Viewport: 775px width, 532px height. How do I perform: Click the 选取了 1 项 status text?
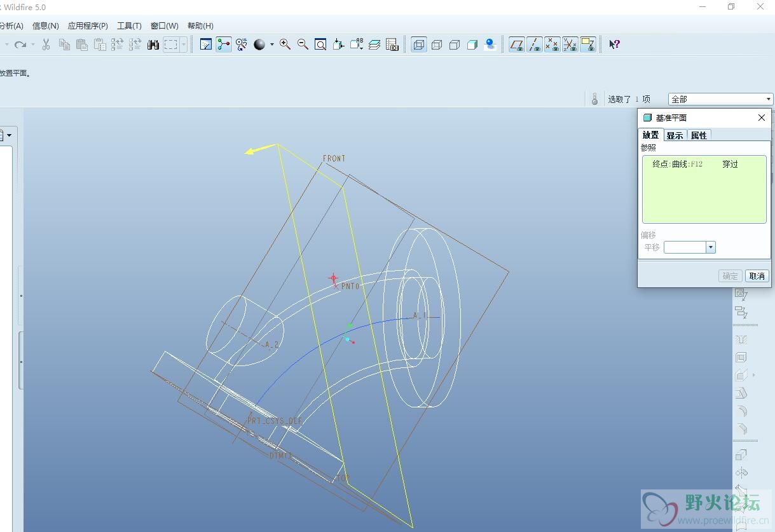tap(629, 99)
